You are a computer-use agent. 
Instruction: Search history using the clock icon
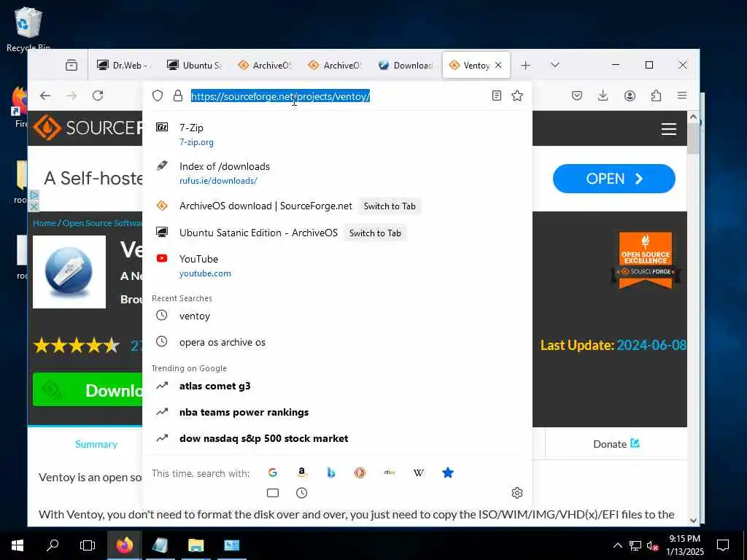[301, 493]
